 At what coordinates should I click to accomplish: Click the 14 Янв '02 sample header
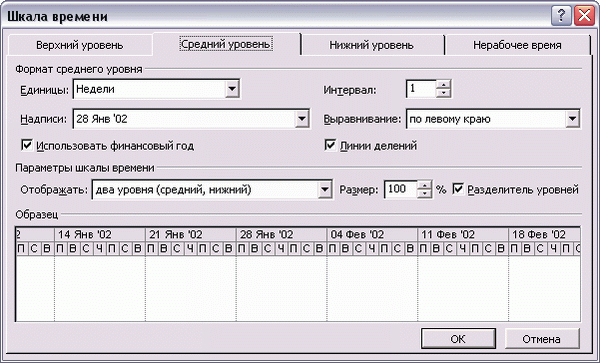(100, 234)
